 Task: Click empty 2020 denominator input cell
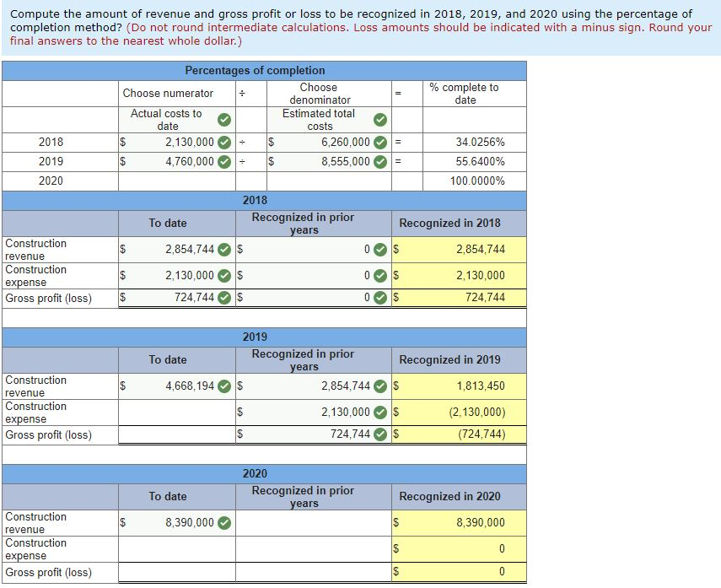click(329, 181)
